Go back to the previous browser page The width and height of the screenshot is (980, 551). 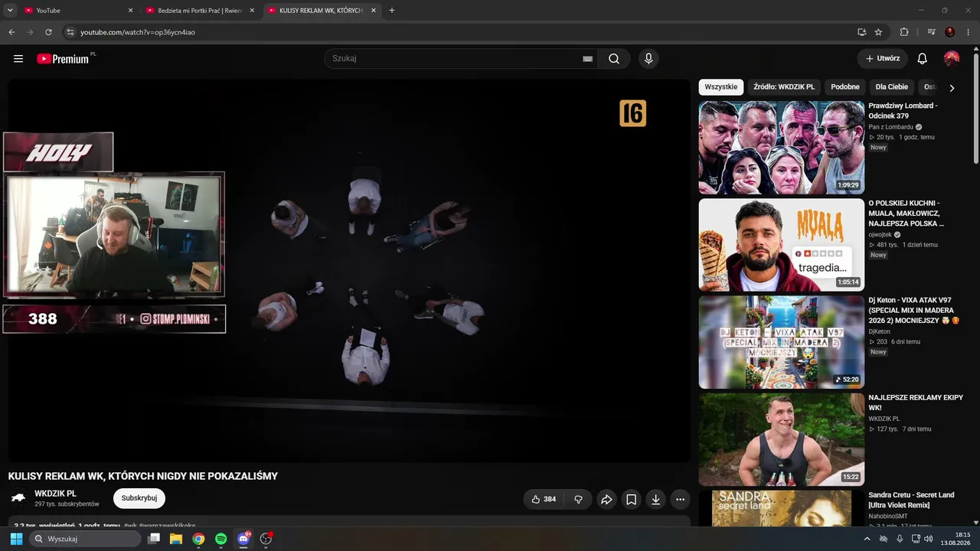[11, 32]
